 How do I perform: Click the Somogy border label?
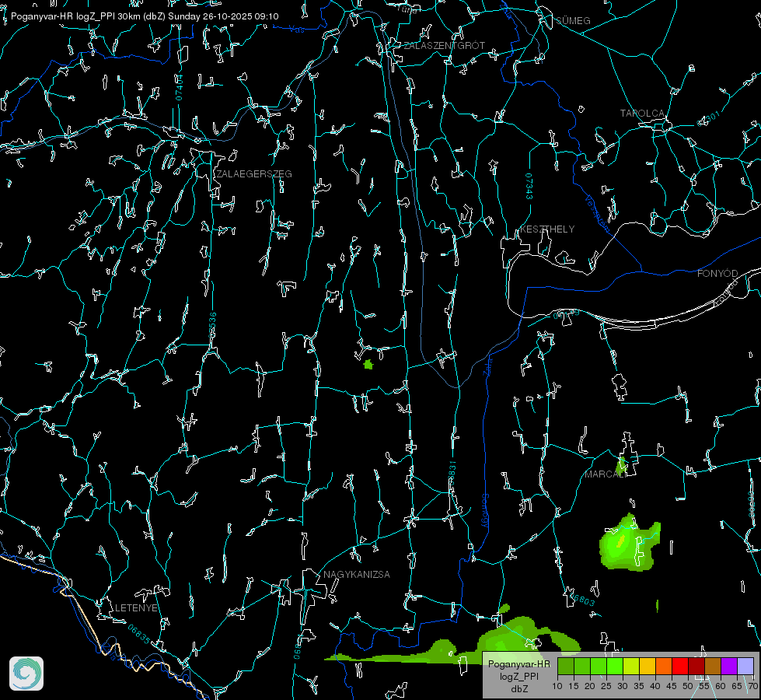click(485, 511)
